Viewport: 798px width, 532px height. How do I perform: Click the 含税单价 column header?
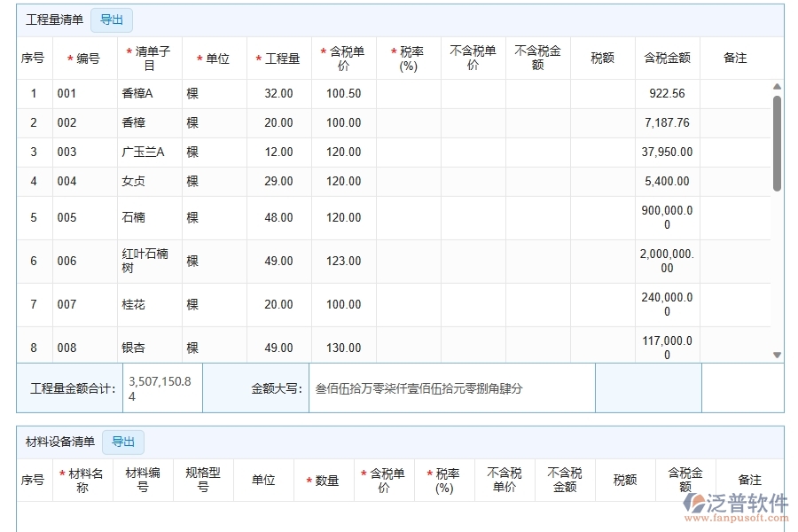click(x=343, y=58)
